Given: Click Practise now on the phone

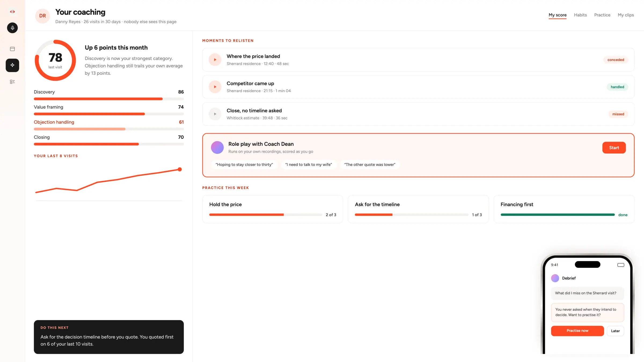Looking at the screenshot, I should [x=577, y=331].
